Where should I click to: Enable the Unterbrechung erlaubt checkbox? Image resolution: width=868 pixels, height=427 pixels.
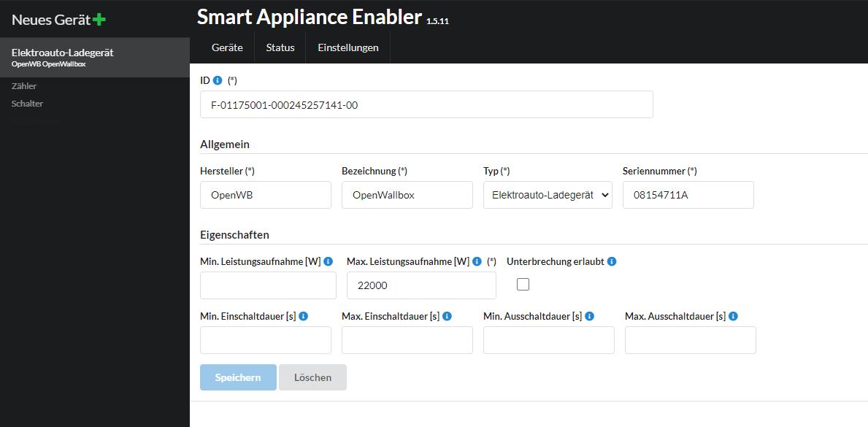pyautogui.click(x=523, y=285)
